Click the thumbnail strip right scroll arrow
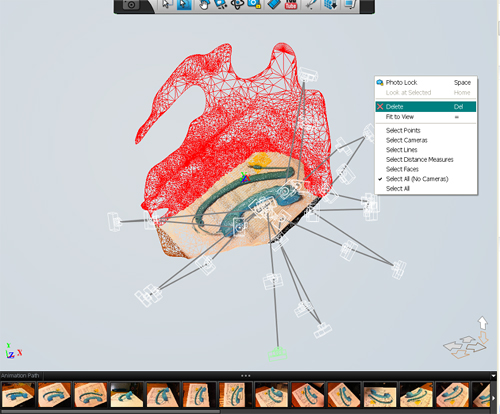Viewport: 500px width, 414px height. 494,398
